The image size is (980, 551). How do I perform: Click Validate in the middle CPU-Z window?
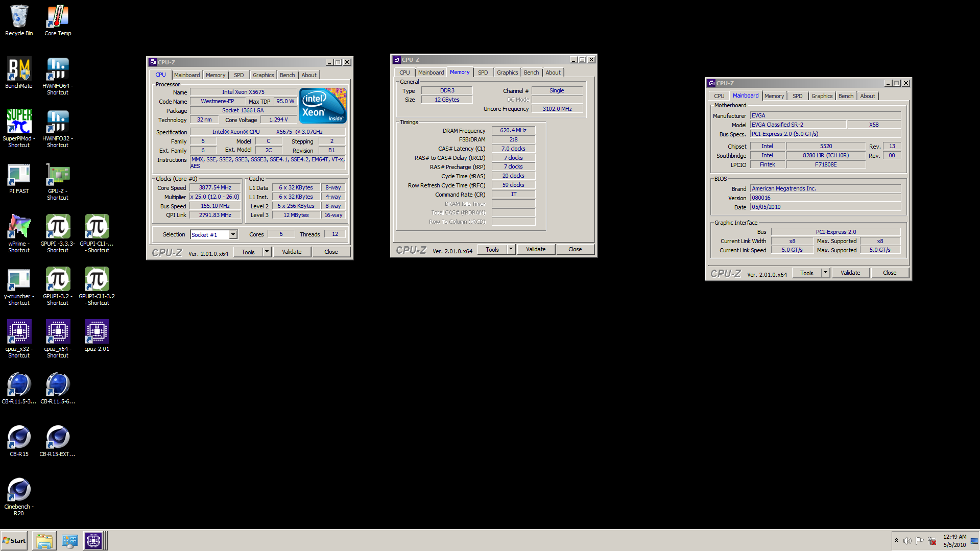point(536,249)
